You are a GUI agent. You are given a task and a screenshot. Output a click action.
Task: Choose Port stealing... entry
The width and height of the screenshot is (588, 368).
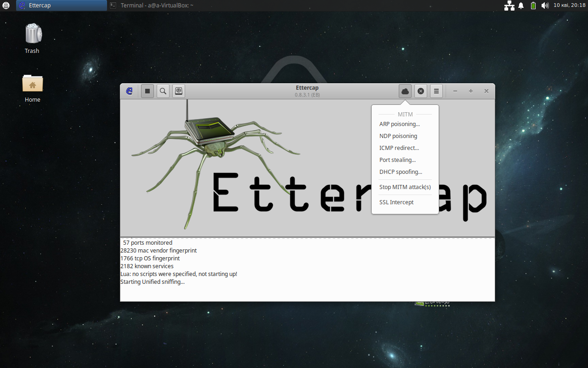(397, 160)
